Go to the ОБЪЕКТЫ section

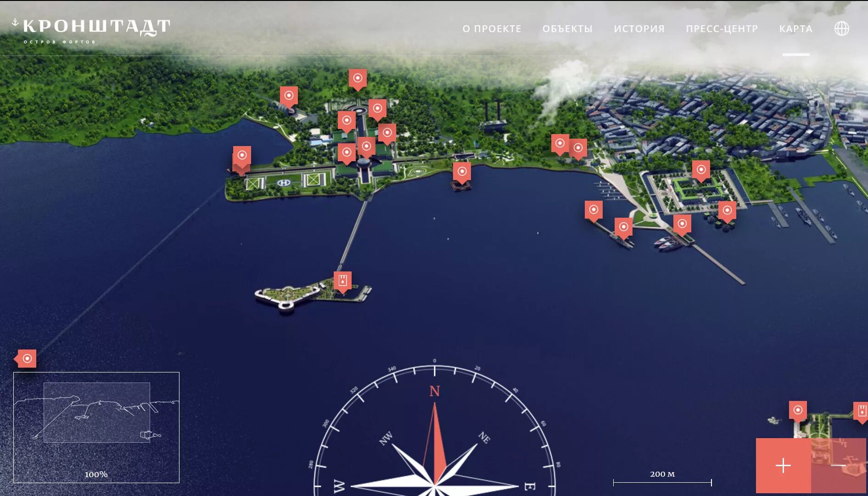click(x=567, y=28)
